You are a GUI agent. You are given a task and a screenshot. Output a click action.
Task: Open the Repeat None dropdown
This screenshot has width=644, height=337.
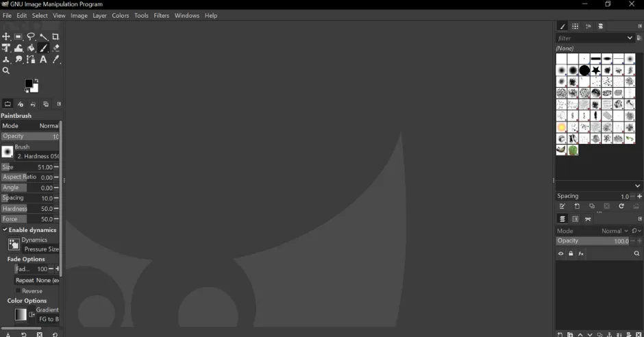(x=37, y=280)
